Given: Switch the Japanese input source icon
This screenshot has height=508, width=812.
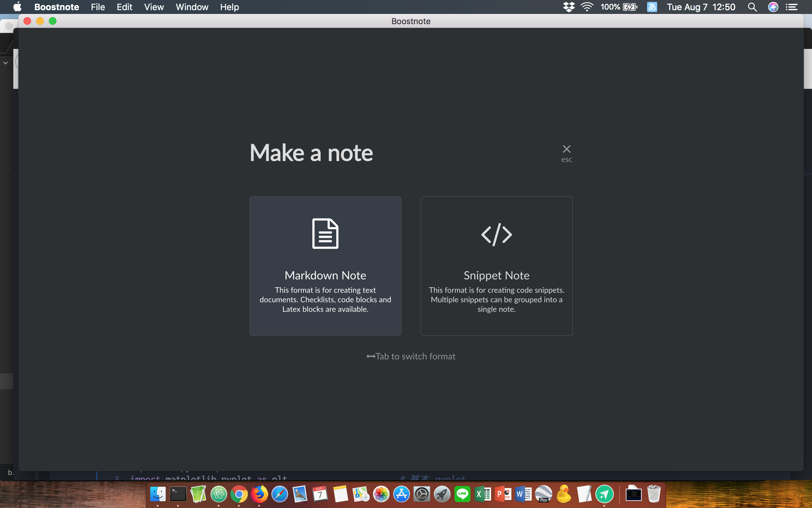Looking at the screenshot, I should click(652, 7).
